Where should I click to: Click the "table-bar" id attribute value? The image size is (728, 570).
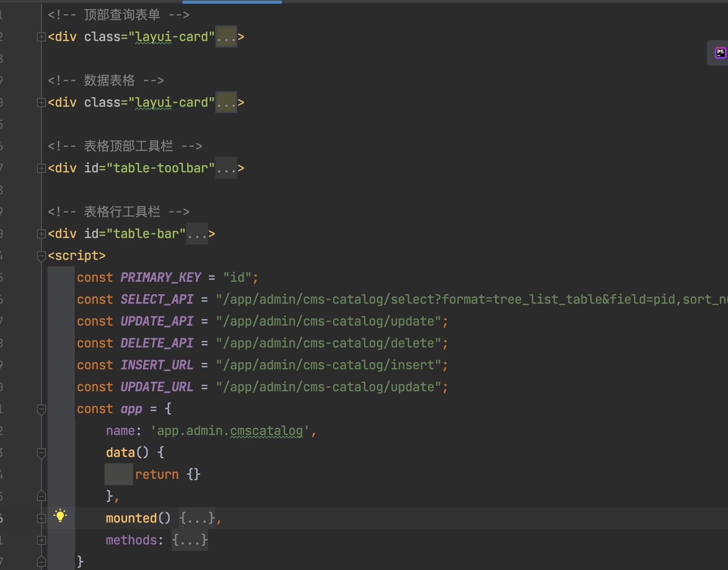coord(146,234)
